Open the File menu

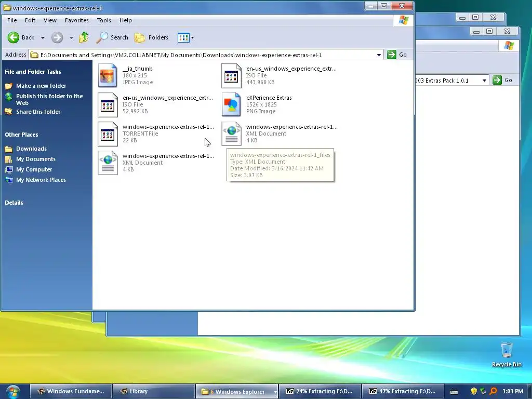pos(12,20)
